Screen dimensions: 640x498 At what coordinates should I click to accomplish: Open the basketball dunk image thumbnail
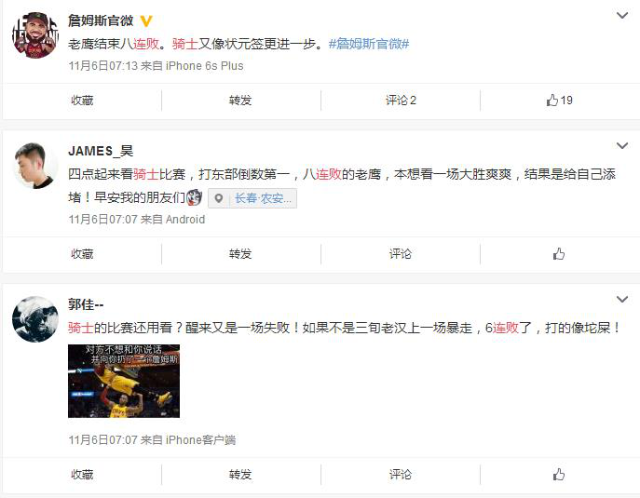[124, 381]
